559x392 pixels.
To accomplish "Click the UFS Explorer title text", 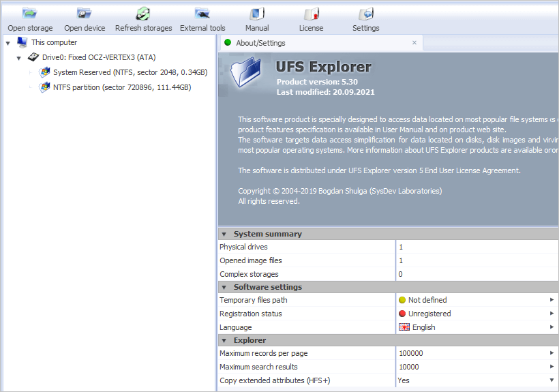I will point(323,67).
